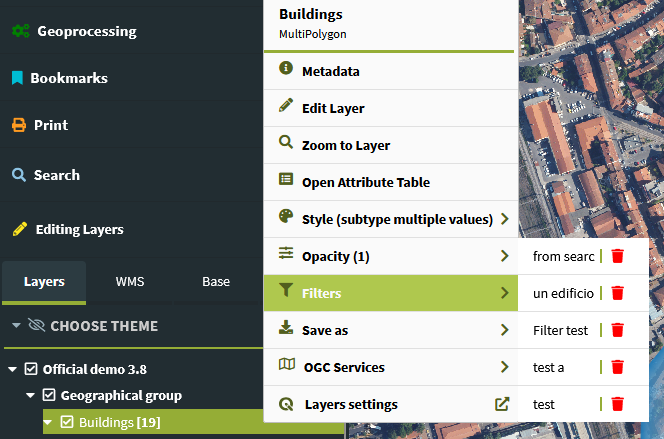This screenshot has height=439, width=664.
Task: Click the orange Print printer icon
Action: click(x=19, y=125)
